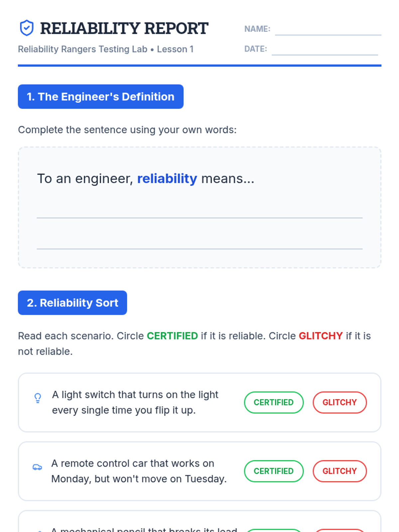
Task: Choose CERTIFIED for the light switch scenario
Action: point(274,403)
